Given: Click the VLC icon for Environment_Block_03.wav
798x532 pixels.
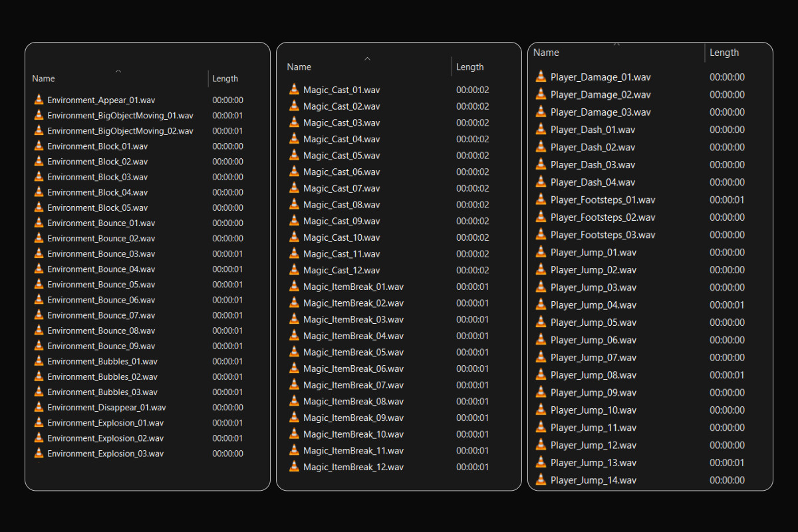Looking at the screenshot, I should 39,176.
